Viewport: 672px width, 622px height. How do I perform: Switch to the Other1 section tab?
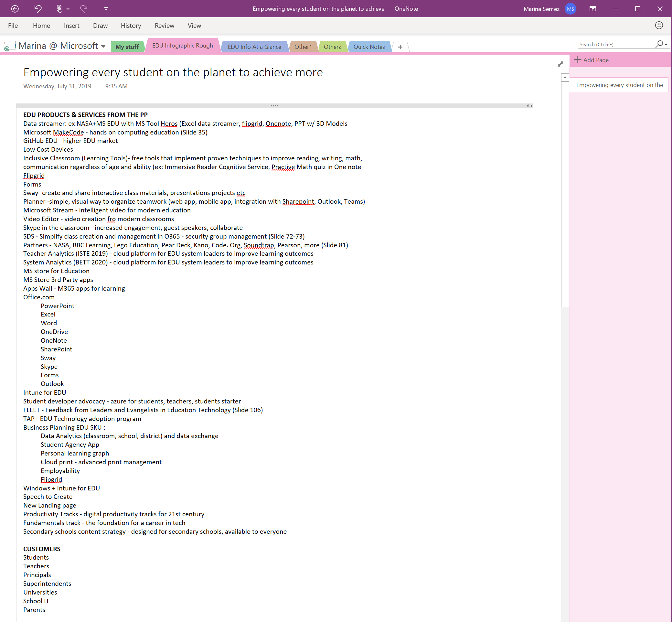click(303, 47)
